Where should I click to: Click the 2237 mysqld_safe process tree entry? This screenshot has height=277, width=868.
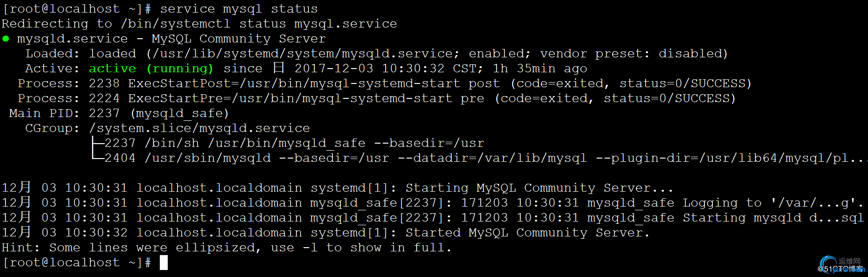pos(294,143)
